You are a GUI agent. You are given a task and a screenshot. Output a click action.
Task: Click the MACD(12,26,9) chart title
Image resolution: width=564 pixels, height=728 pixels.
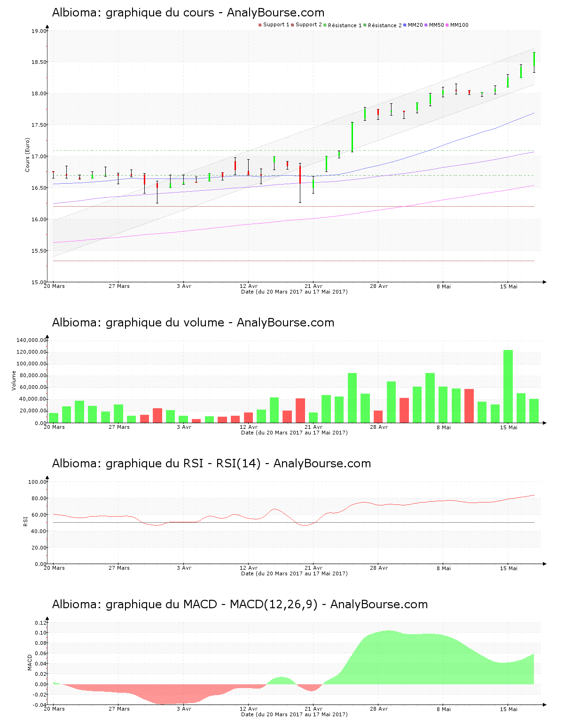[240, 604]
